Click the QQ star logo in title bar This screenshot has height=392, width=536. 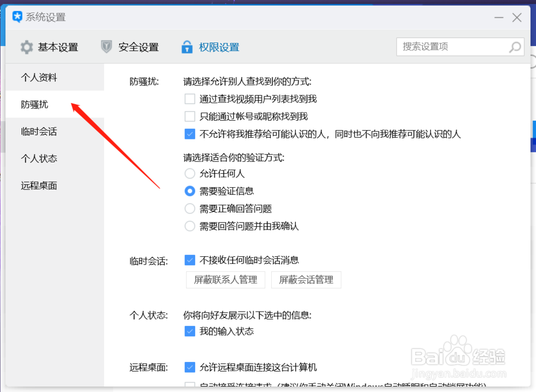pyautogui.click(x=17, y=17)
